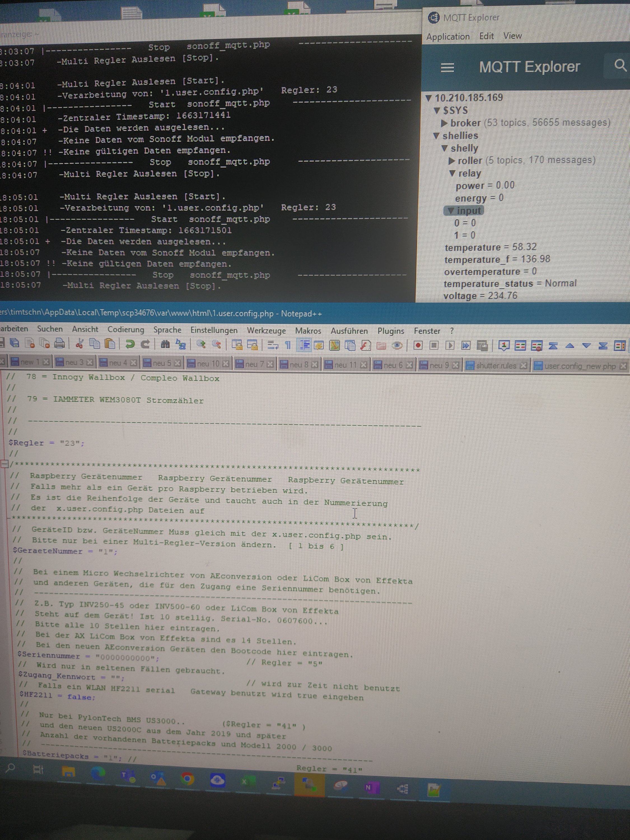Open Find with the binoculars icon
This screenshot has width=630, height=840.
[165, 344]
